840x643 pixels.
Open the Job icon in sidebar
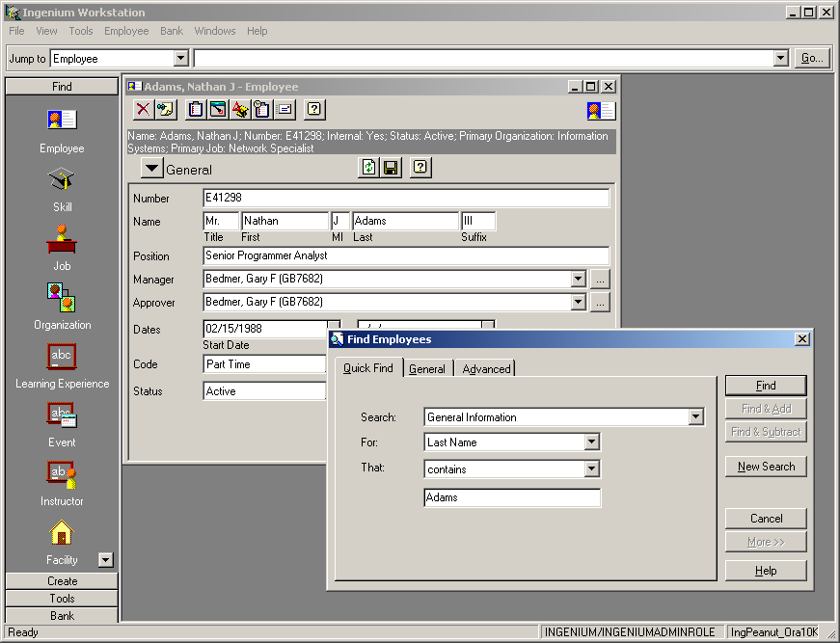(x=62, y=239)
